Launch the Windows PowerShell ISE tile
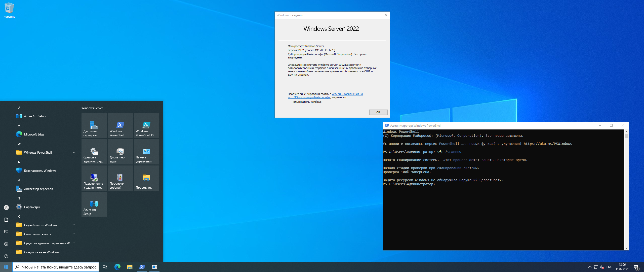The image size is (644, 272). (146, 126)
